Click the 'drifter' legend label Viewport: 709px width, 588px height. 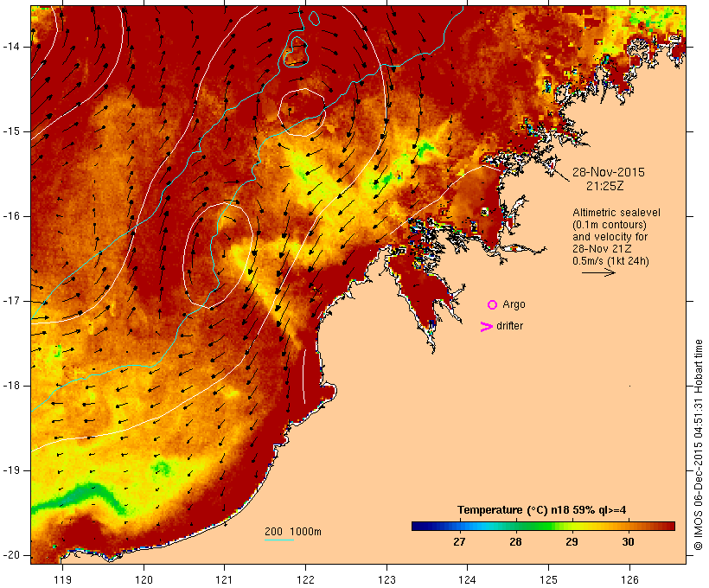pos(509,326)
